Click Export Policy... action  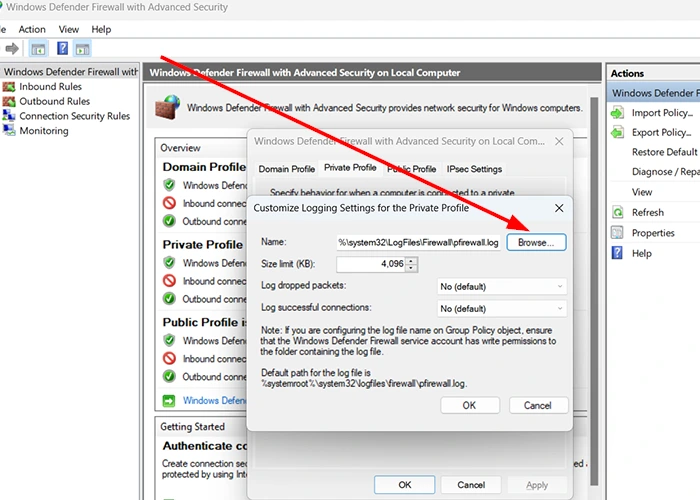coord(661,133)
